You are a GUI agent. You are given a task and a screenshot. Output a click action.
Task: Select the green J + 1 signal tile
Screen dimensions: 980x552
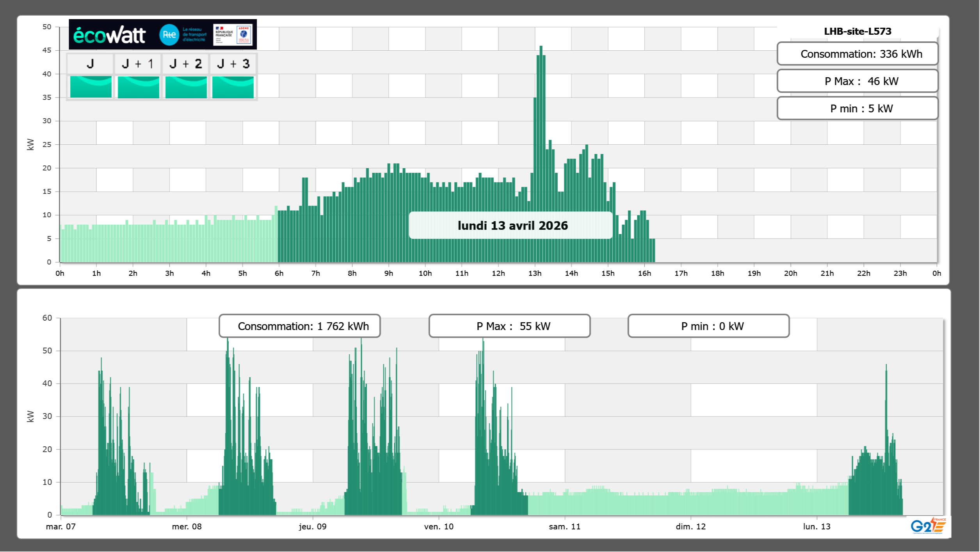coord(138,87)
